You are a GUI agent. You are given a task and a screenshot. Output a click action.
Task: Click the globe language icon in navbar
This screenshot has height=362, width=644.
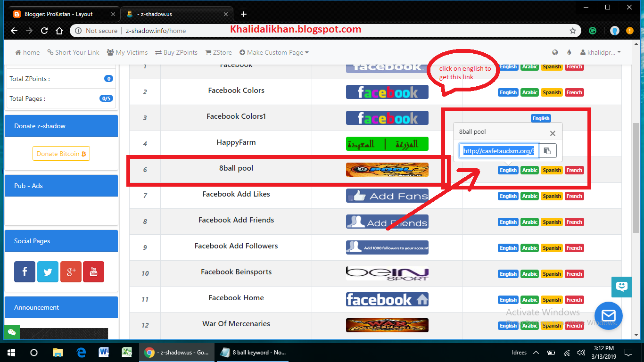click(x=555, y=52)
